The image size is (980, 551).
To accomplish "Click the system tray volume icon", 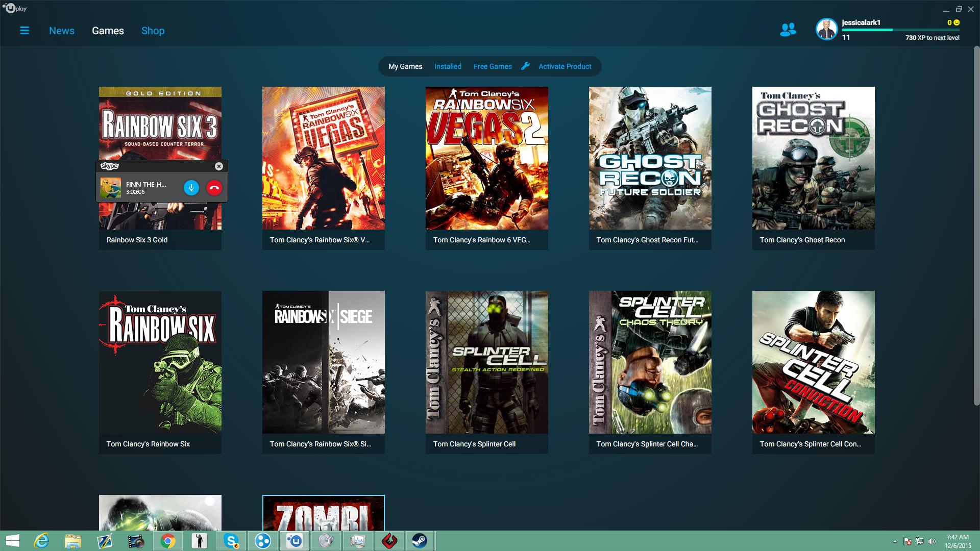I will tap(932, 541).
